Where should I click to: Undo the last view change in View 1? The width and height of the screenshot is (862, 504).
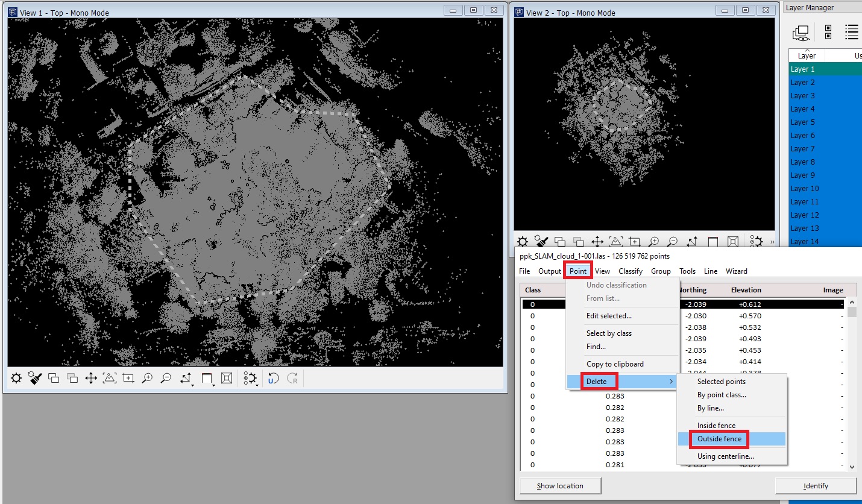[x=272, y=378]
